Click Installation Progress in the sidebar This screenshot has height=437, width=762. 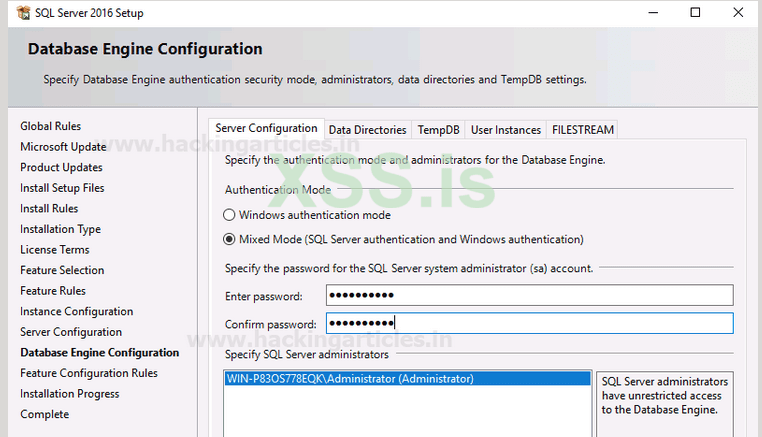[x=70, y=394]
